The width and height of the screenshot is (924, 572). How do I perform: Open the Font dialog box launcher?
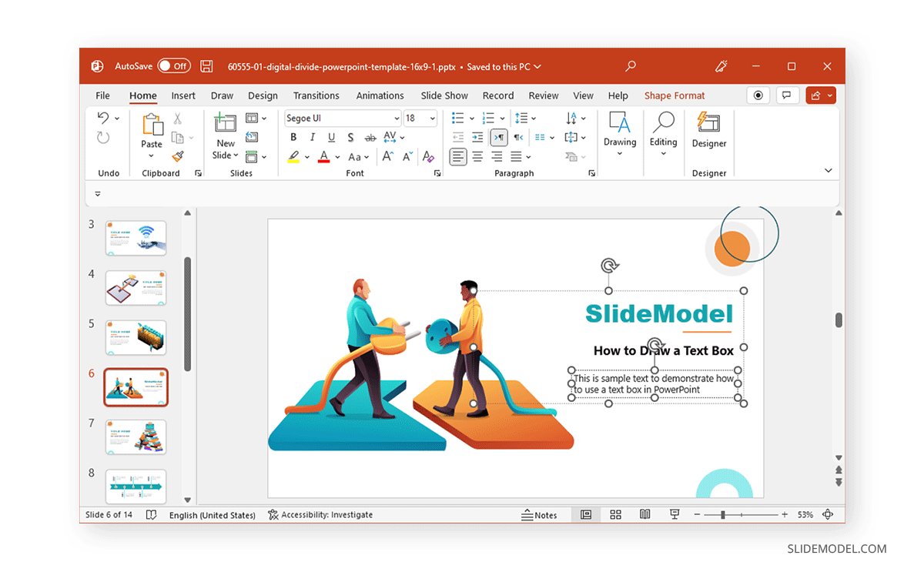coord(437,172)
